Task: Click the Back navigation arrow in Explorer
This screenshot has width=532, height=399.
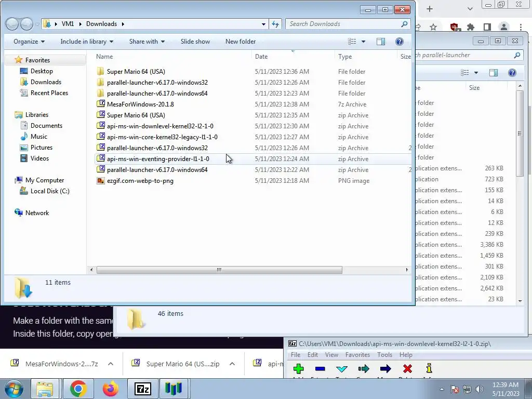Action: (12, 24)
